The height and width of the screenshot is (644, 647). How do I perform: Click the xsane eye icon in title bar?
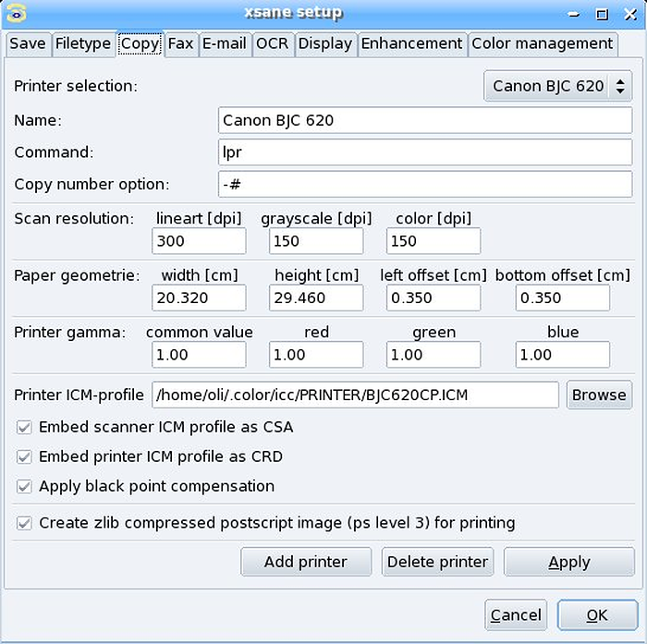17,13
